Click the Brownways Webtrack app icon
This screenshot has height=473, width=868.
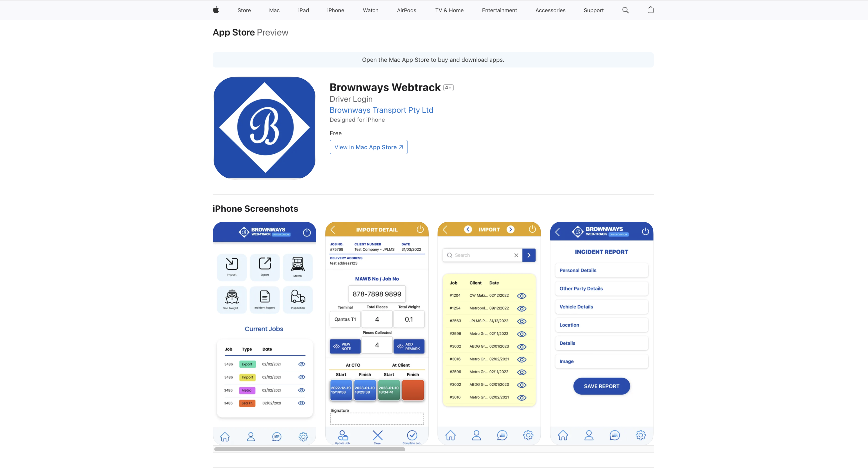(x=264, y=128)
